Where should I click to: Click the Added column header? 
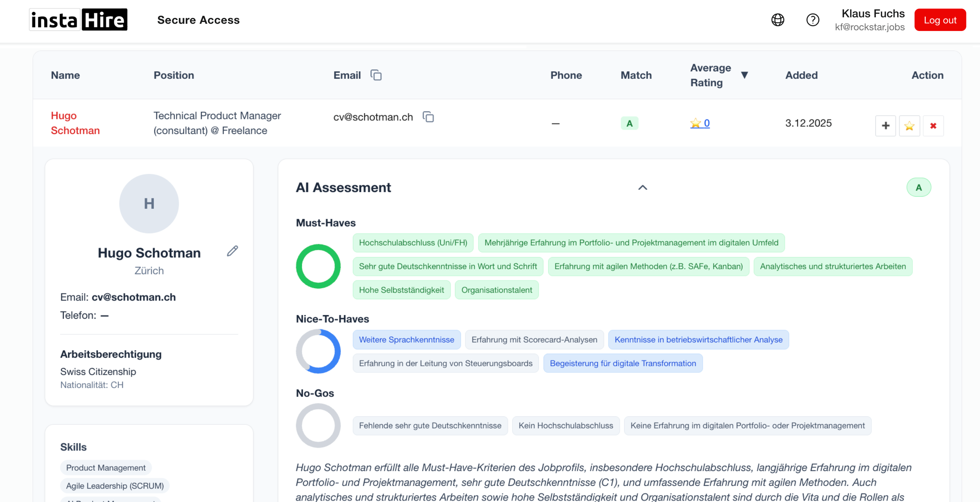(x=801, y=75)
